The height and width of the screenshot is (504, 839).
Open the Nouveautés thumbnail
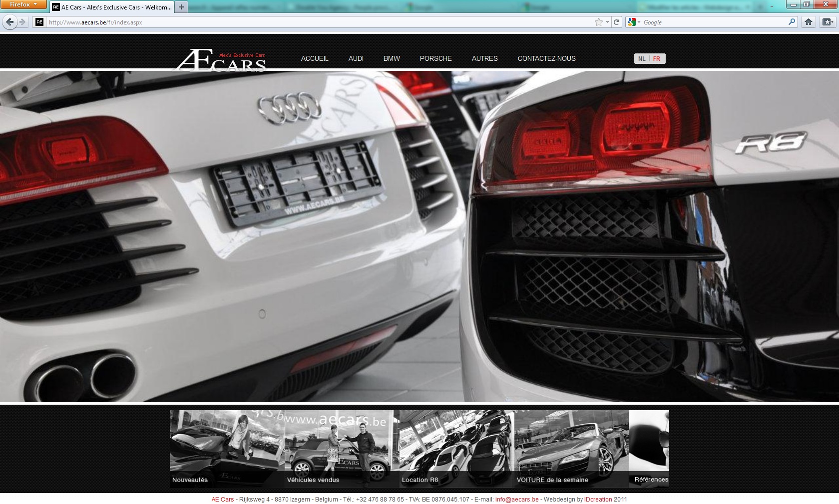pyautogui.click(x=227, y=449)
